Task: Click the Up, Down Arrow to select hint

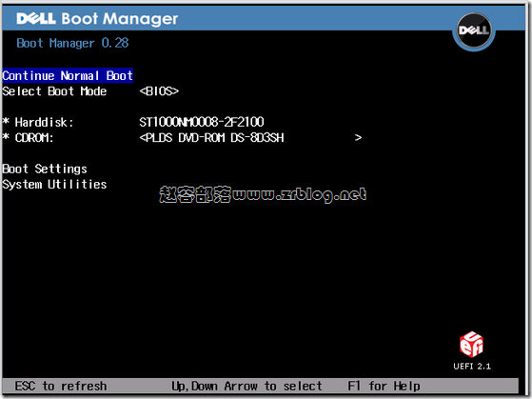Action: click(246, 386)
